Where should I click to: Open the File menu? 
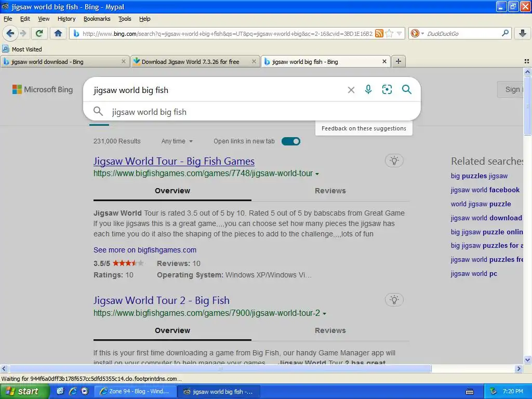[8, 19]
